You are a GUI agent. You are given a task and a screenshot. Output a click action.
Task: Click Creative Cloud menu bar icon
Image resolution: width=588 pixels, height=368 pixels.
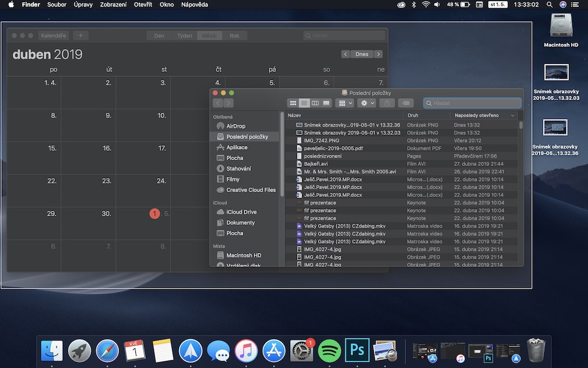click(401, 5)
